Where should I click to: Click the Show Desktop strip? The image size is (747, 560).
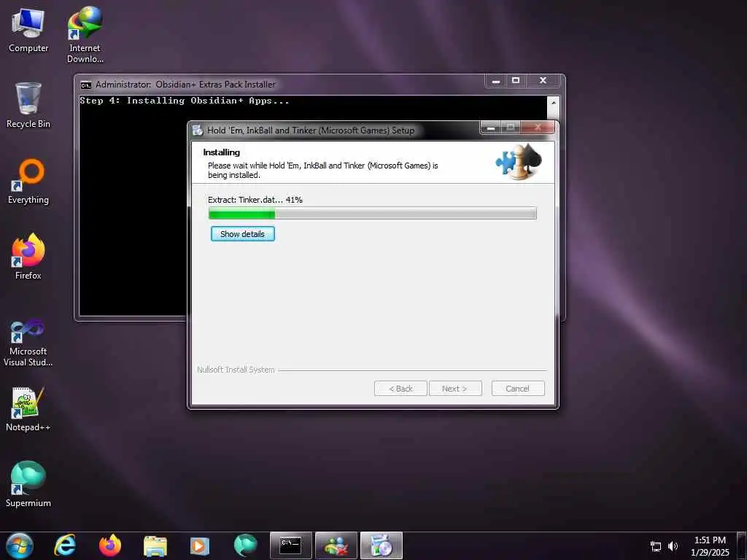click(742, 545)
